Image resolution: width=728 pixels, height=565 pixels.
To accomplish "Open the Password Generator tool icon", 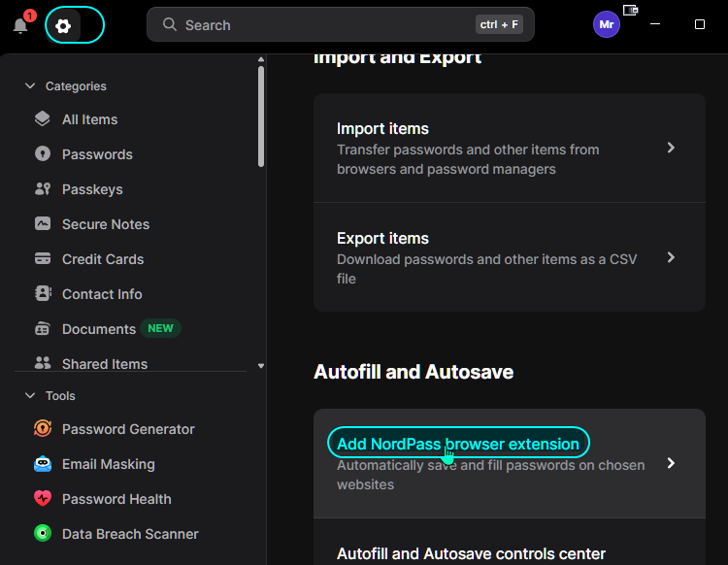I will click(43, 428).
